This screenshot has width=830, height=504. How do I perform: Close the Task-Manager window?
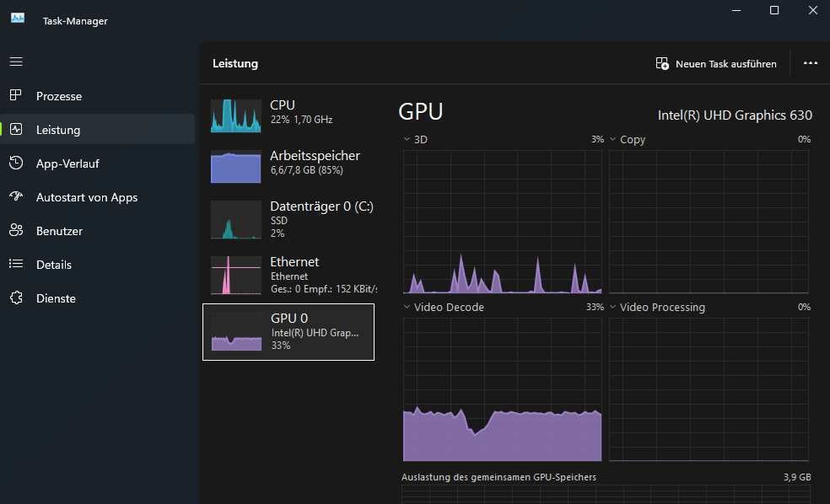pos(812,11)
